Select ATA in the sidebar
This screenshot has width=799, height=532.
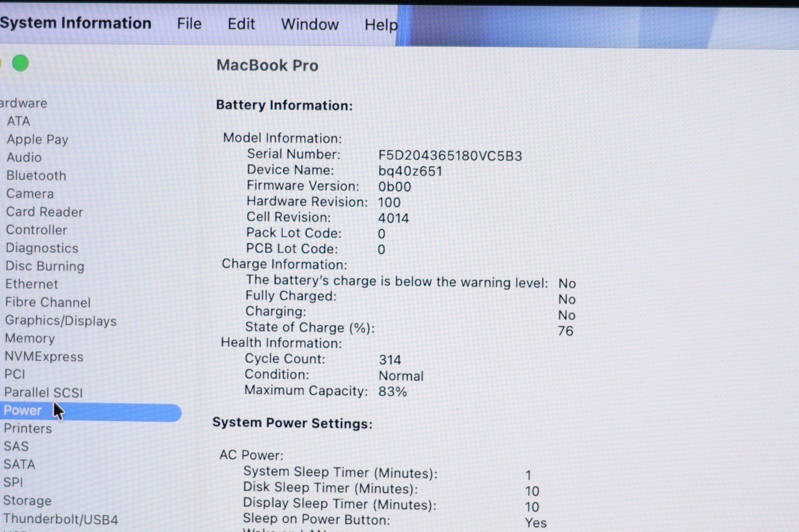(x=18, y=121)
